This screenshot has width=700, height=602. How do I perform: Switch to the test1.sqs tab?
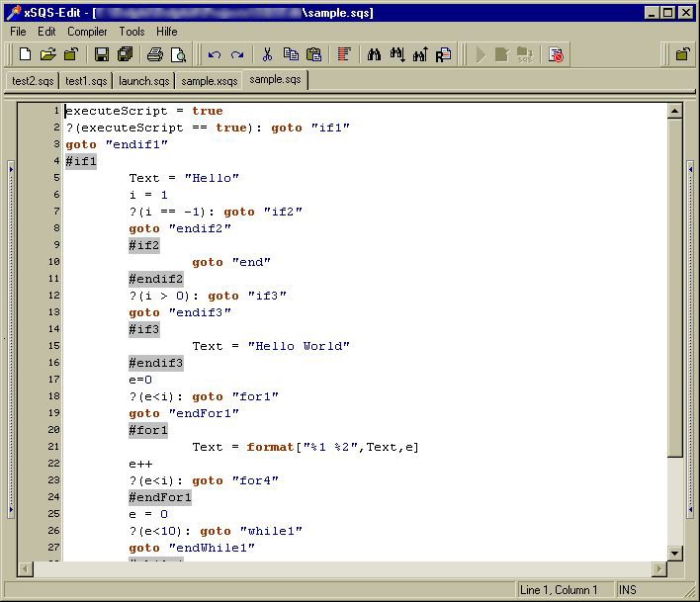coord(86,81)
